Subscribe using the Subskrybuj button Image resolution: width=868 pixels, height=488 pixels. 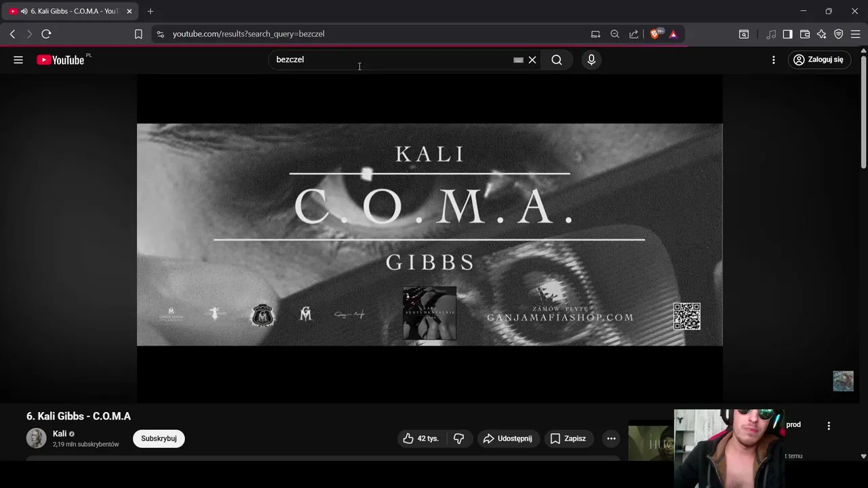coord(159,439)
